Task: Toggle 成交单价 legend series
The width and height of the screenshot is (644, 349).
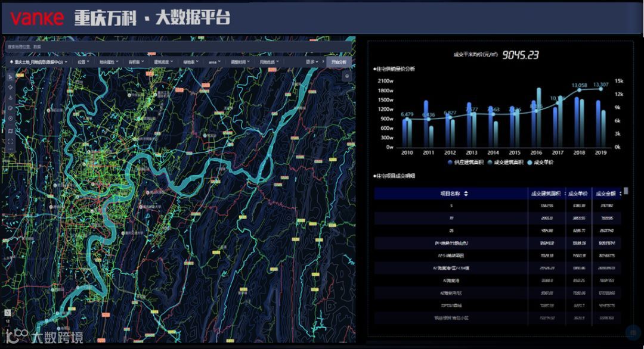Action: [x=540, y=163]
